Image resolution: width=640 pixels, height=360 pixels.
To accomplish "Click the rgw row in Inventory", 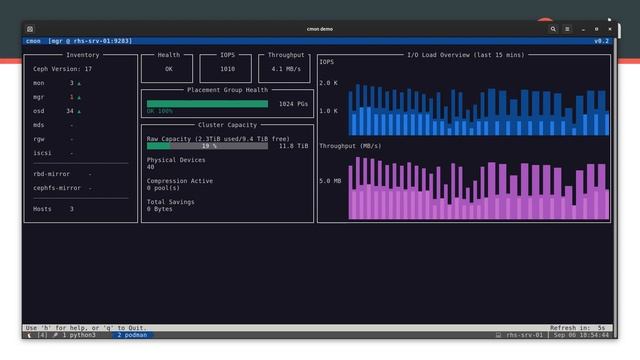I will pyautogui.click(x=53, y=139).
